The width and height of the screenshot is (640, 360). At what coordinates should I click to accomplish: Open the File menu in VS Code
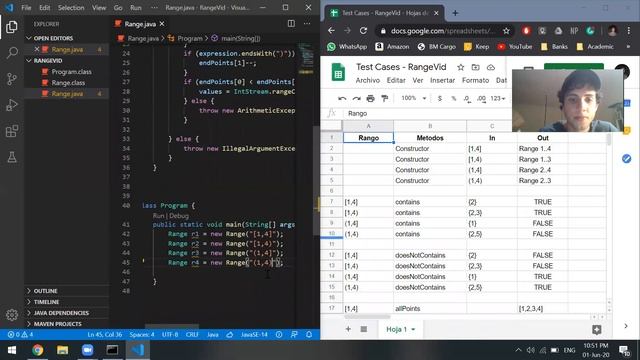pyautogui.click(x=26, y=8)
